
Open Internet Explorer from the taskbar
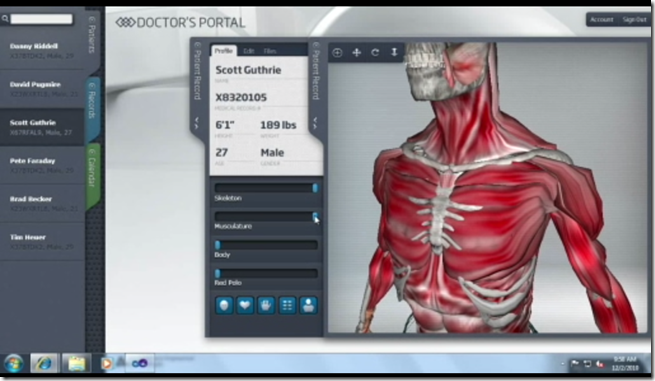point(44,363)
